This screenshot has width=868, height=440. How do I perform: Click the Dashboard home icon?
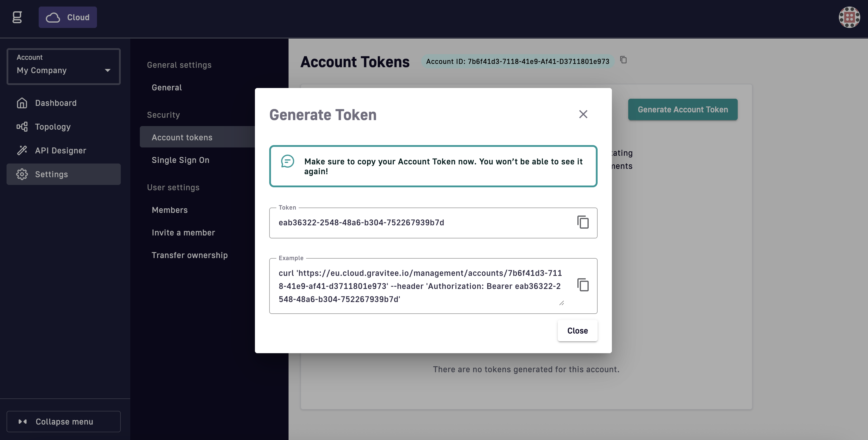pyautogui.click(x=22, y=103)
